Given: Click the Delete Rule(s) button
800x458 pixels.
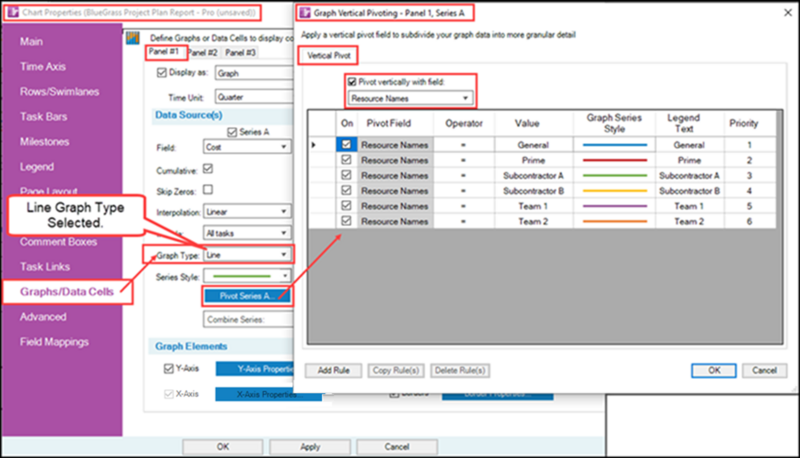Looking at the screenshot, I should [460, 370].
